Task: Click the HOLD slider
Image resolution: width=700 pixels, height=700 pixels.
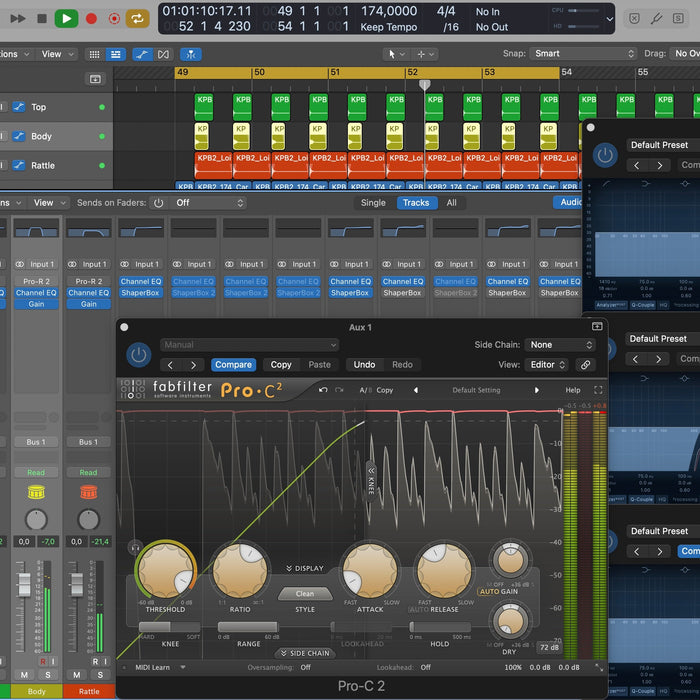Action: 440,627
